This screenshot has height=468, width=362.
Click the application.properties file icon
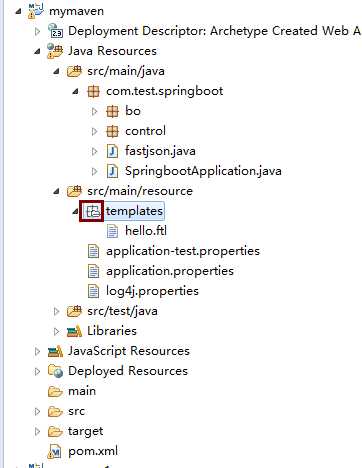[93, 271]
